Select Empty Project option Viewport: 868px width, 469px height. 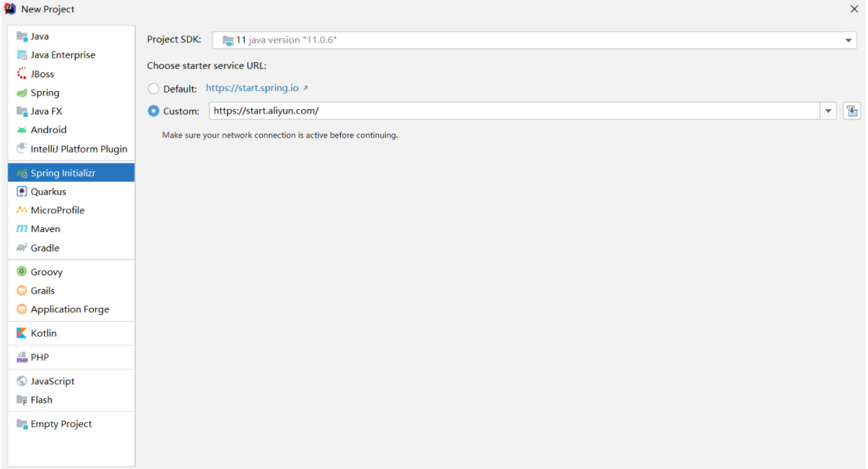(x=71, y=424)
